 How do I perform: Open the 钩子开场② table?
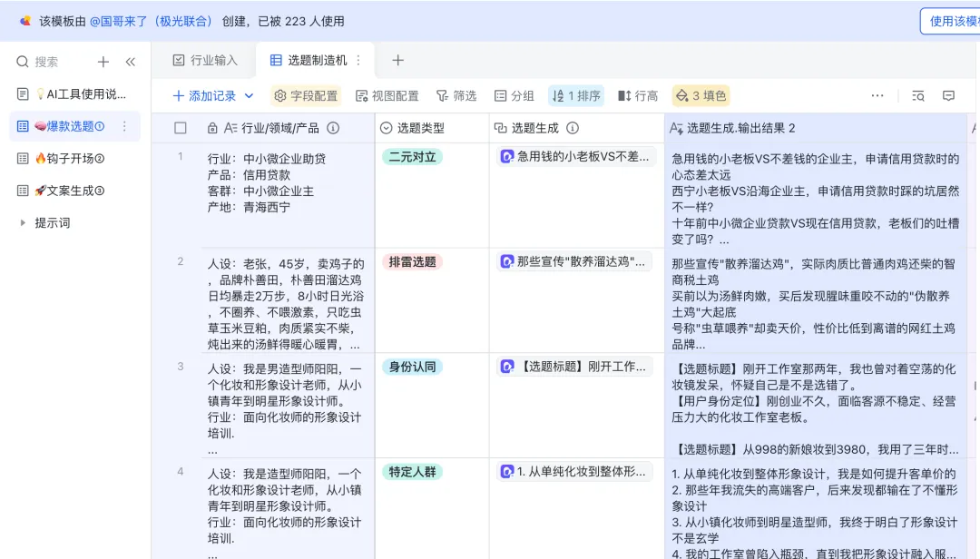tap(74, 158)
